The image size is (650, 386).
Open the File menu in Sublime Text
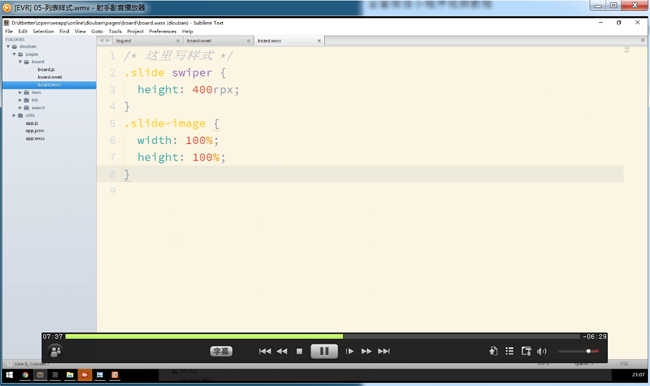coord(9,31)
